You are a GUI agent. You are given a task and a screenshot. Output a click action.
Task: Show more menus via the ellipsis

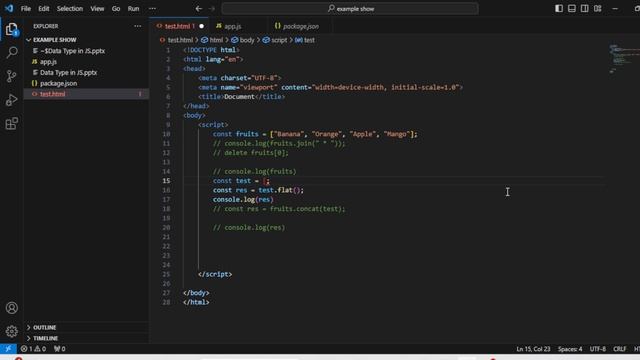coord(152,9)
